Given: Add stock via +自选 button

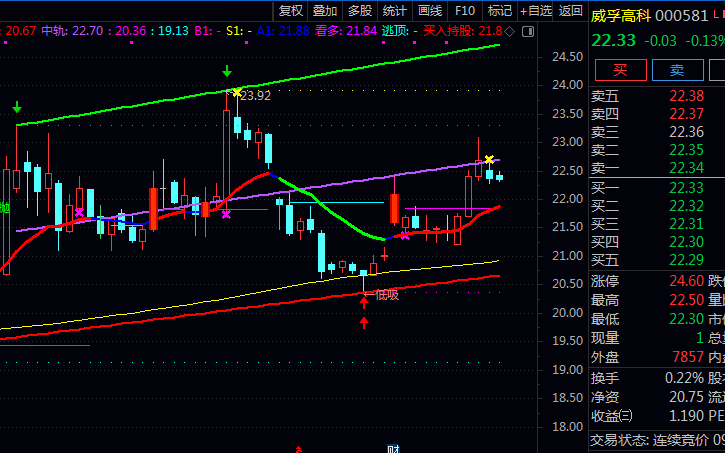Looking at the screenshot, I should (535, 11).
